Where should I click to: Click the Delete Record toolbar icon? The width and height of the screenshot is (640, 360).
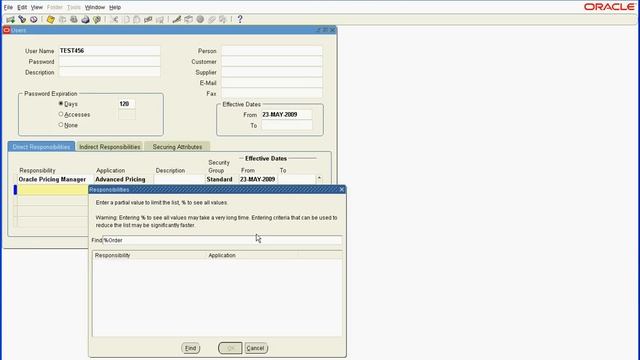pyautogui.click(x=160, y=19)
